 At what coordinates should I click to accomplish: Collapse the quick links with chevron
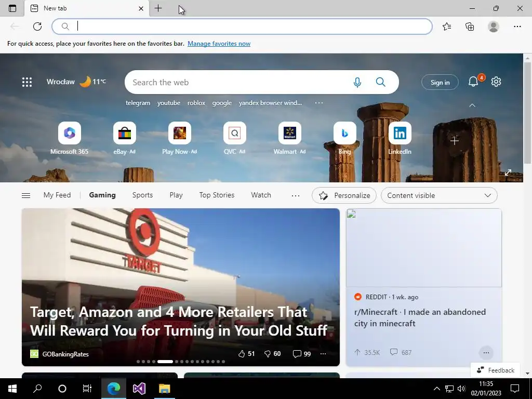tap(472, 105)
